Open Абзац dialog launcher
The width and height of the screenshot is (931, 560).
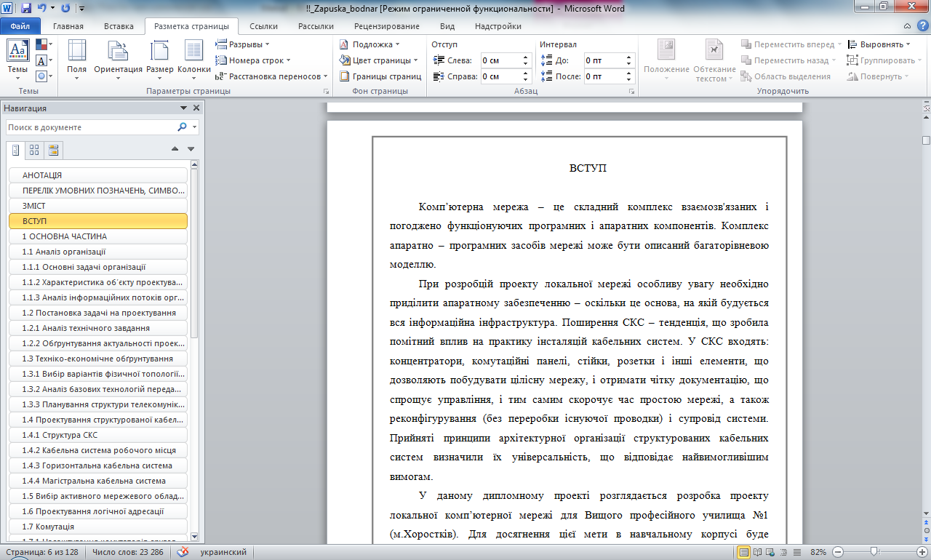[631, 92]
